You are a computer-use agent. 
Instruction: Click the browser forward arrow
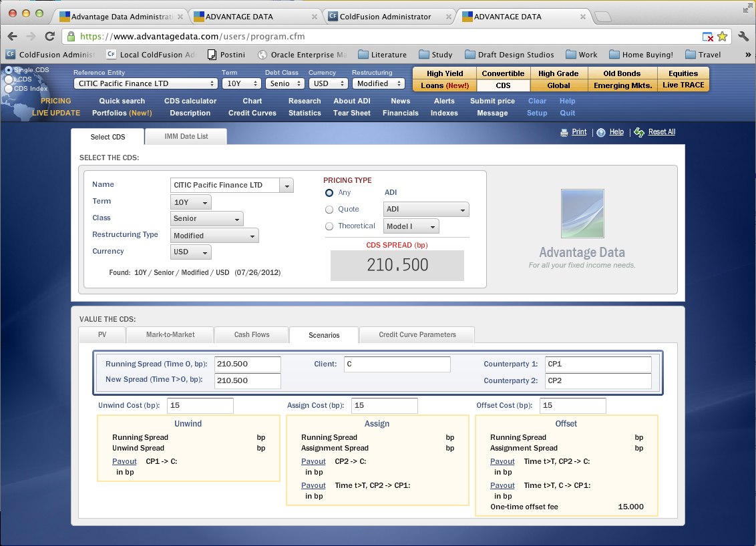point(31,36)
